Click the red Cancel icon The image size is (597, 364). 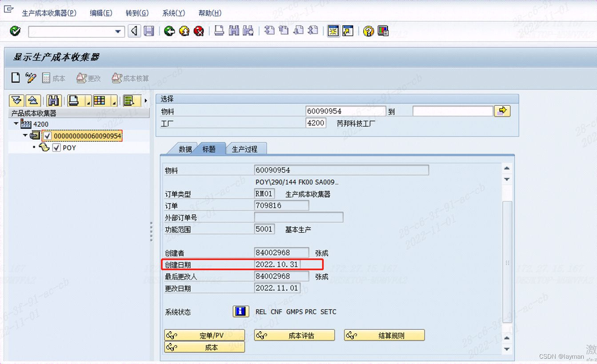coord(199,31)
